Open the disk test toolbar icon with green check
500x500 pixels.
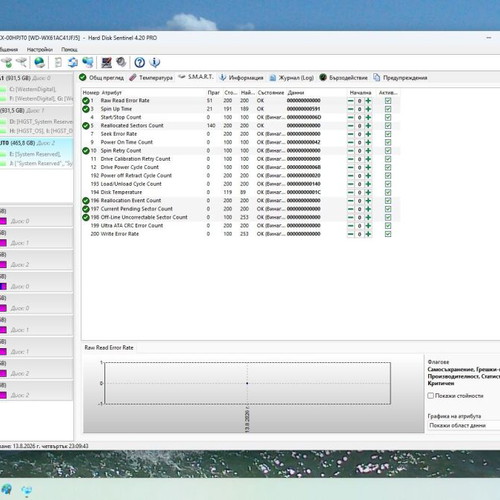[6, 62]
